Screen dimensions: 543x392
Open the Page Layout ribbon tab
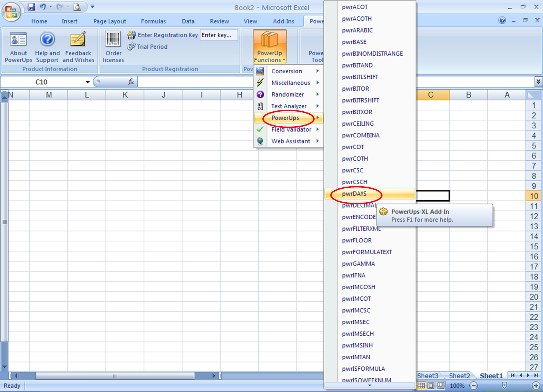[x=110, y=21]
